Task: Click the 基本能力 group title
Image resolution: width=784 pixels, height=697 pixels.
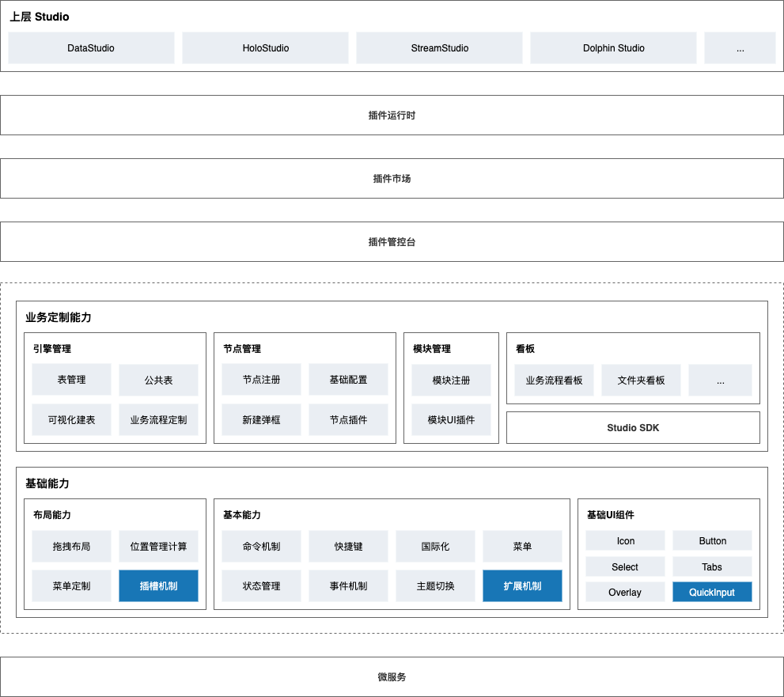Action: (242, 514)
